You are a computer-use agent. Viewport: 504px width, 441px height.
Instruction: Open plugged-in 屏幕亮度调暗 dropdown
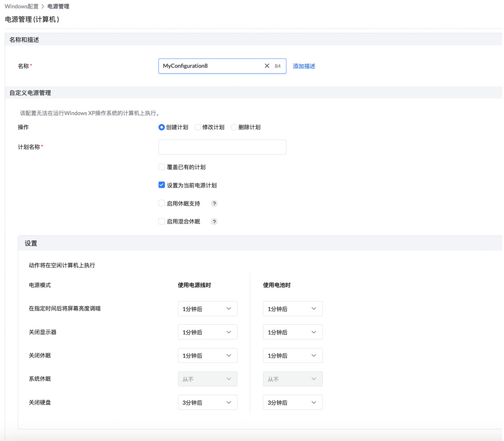click(x=207, y=309)
